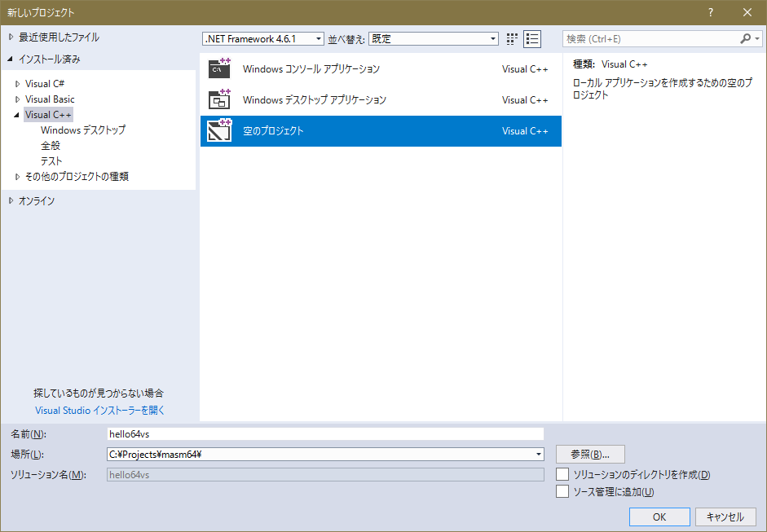Expand the Visual C# node
The width and height of the screenshot is (767, 532).
tap(18, 84)
